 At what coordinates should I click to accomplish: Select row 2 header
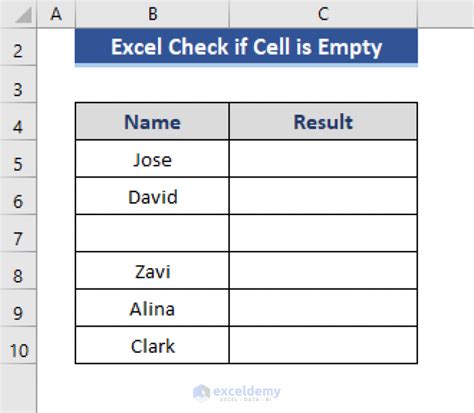pyautogui.click(x=18, y=47)
